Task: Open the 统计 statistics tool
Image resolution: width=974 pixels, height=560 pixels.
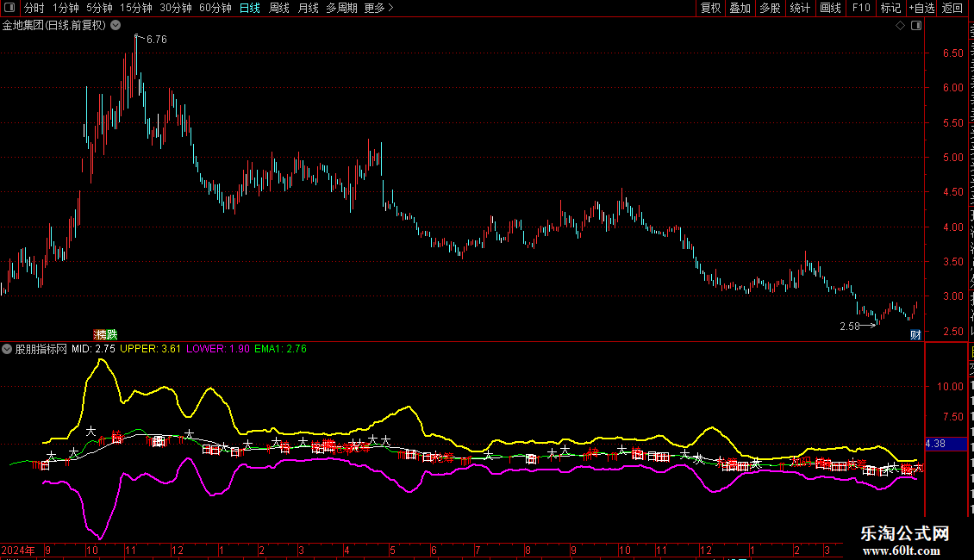Action: pos(800,8)
